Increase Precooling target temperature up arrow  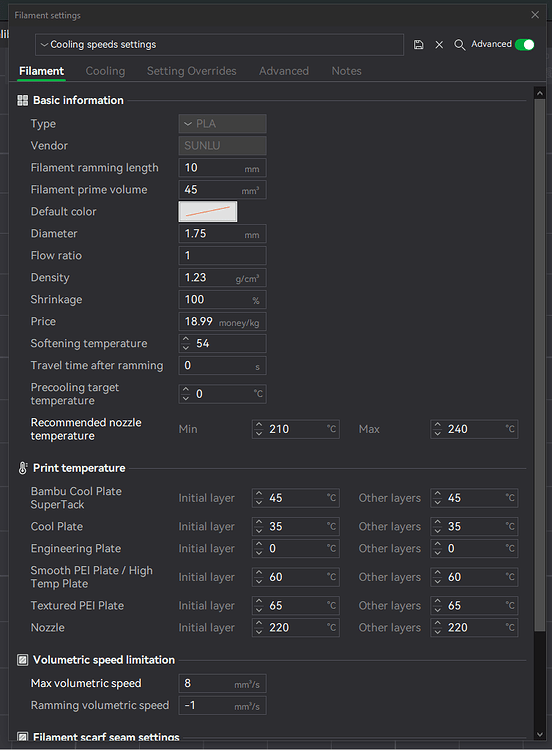pos(186,389)
